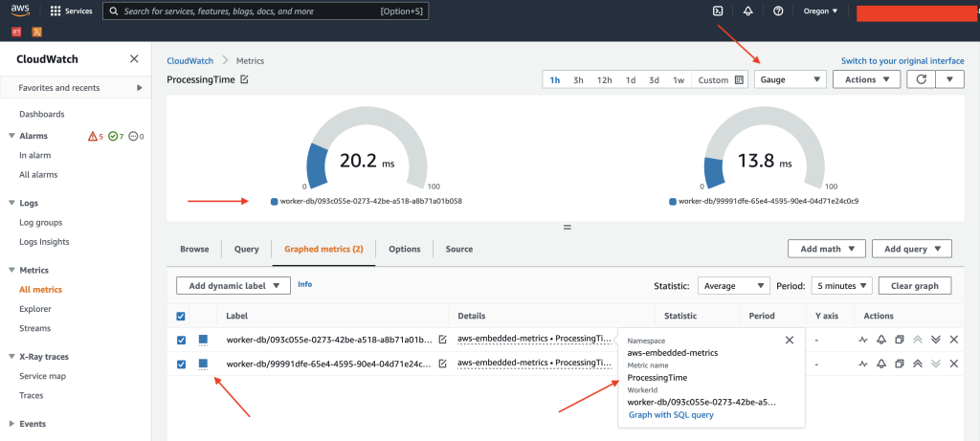The height and width of the screenshot is (441, 980).
Task: Switch to the Source tab
Action: (458, 249)
